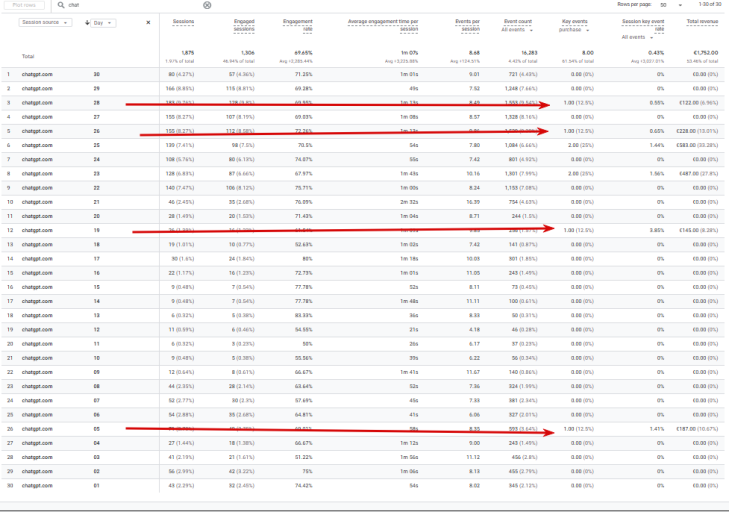Click engagement time "1m 43s" for day 23
Viewport: 729px width, 512px height.
411,174
